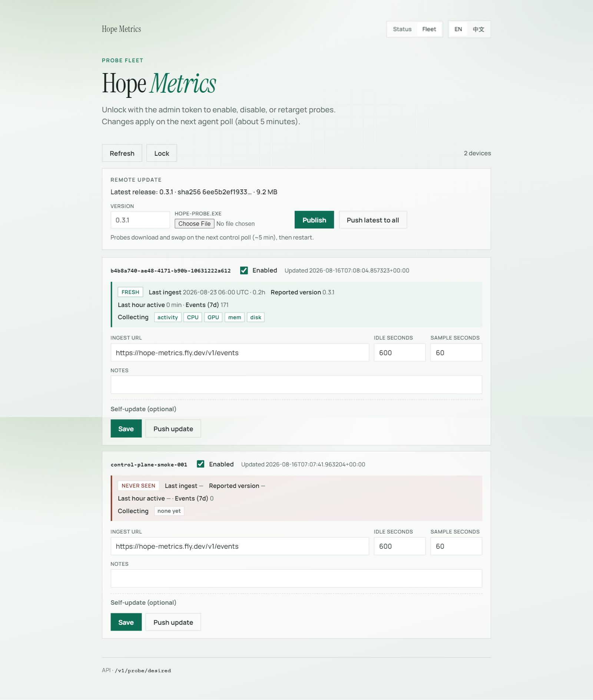Push update to device b4b8a740
593x700 pixels.
(173, 429)
